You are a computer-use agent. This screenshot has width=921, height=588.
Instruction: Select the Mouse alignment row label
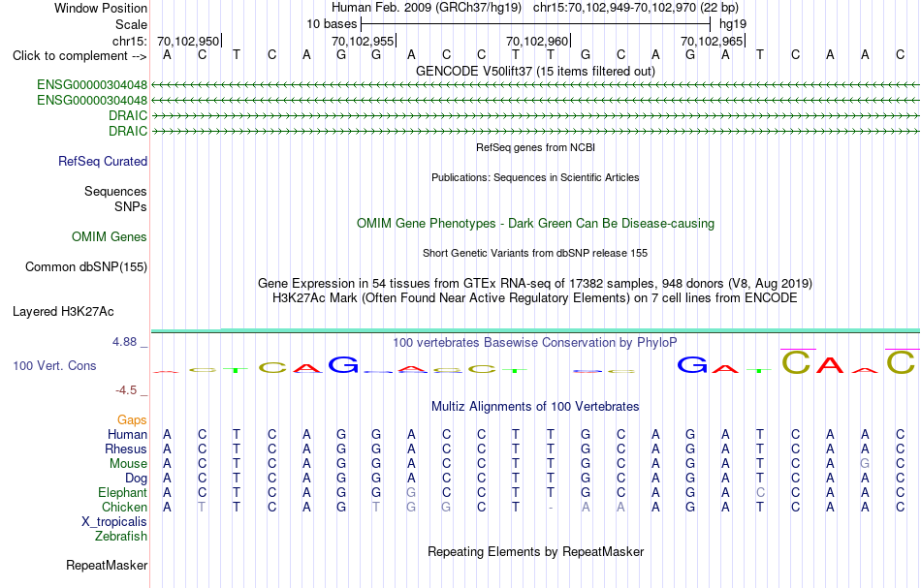click(x=129, y=464)
